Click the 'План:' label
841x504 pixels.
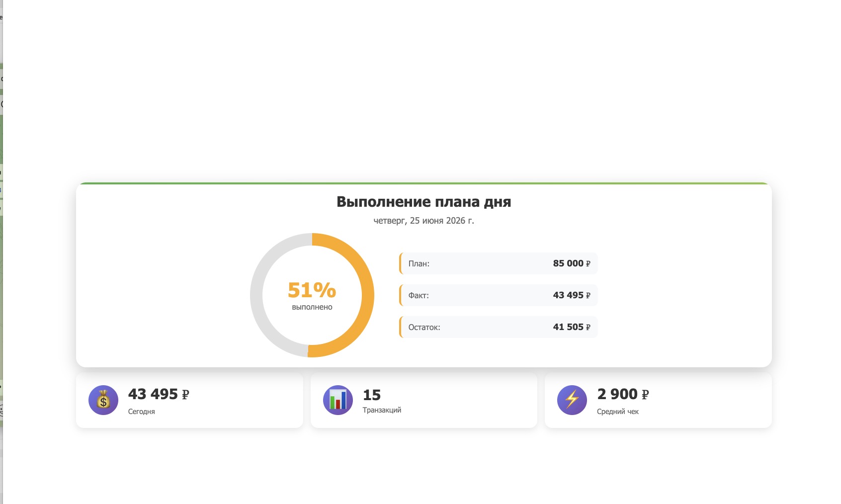point(419,263)
